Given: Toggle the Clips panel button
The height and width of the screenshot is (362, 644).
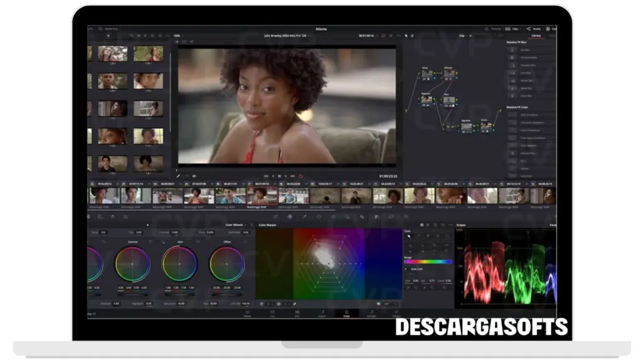Looking at the screenshot, I should tap(512, 29).
